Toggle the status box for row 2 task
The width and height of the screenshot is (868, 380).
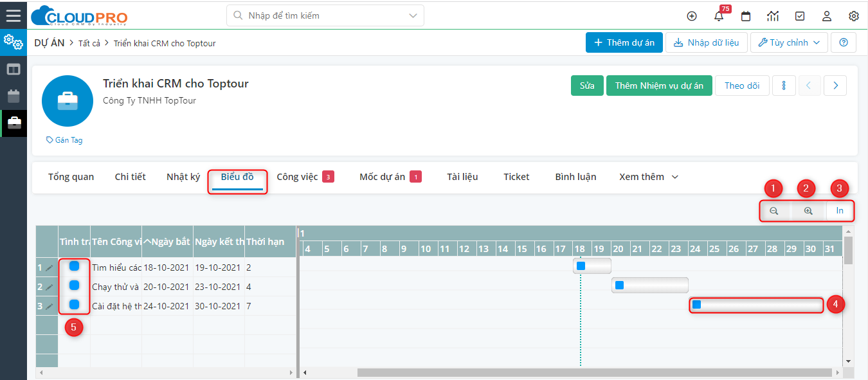coord(74,285)
